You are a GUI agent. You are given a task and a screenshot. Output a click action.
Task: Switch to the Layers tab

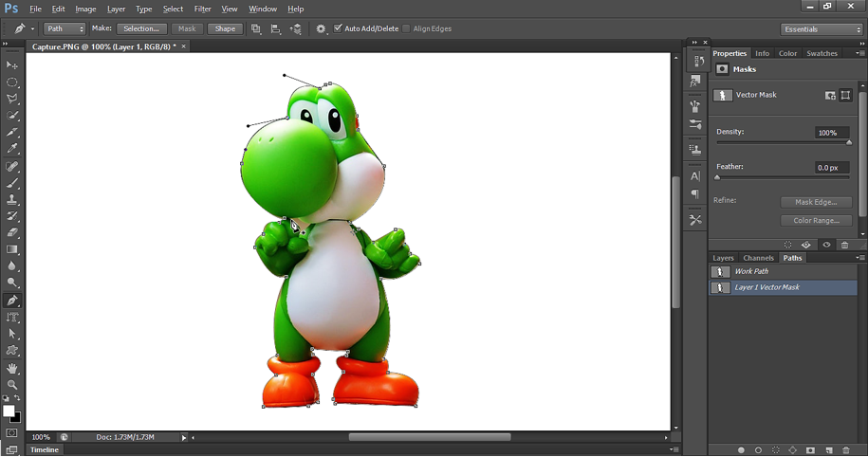[723, 258]
